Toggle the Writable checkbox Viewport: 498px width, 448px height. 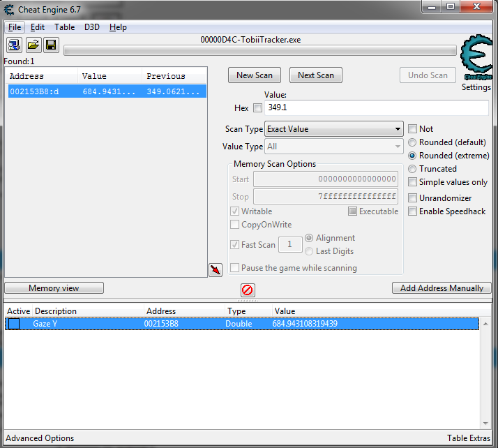[x=234, y=211]
